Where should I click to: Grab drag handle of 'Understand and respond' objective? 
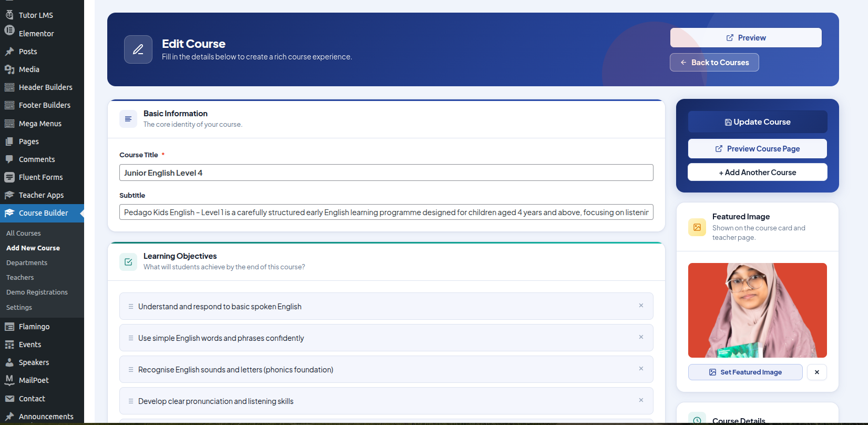[x=131, y=306]
